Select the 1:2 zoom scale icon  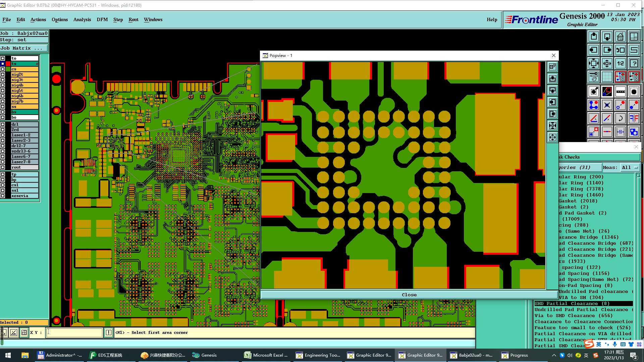620,63
